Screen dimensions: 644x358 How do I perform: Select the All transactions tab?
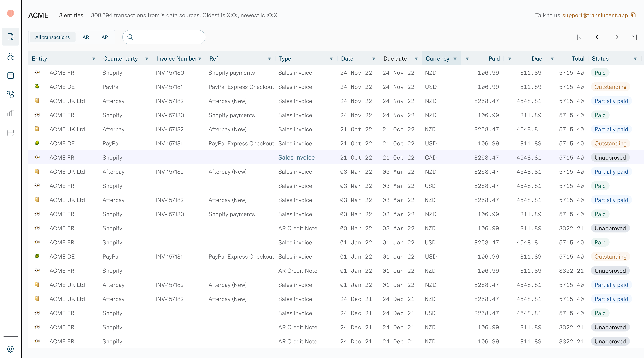click(x=53, y=37)
